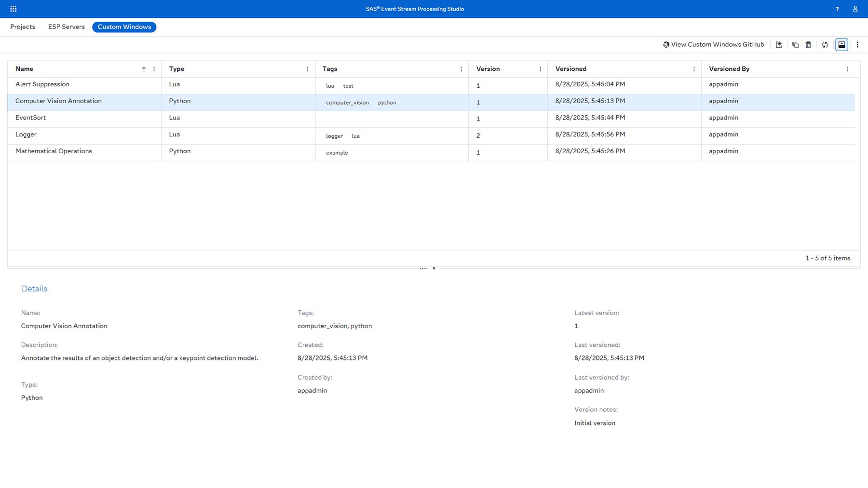Screen dimensions: 868x488
Task: Switch to the Projects tab
Action: (x=23, y=26)
